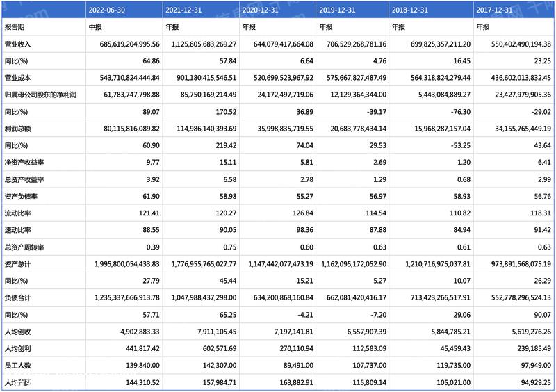Viewport: 556px width, 392px height.
Task: Select the 资产负债率 row label
Action: 21,196
